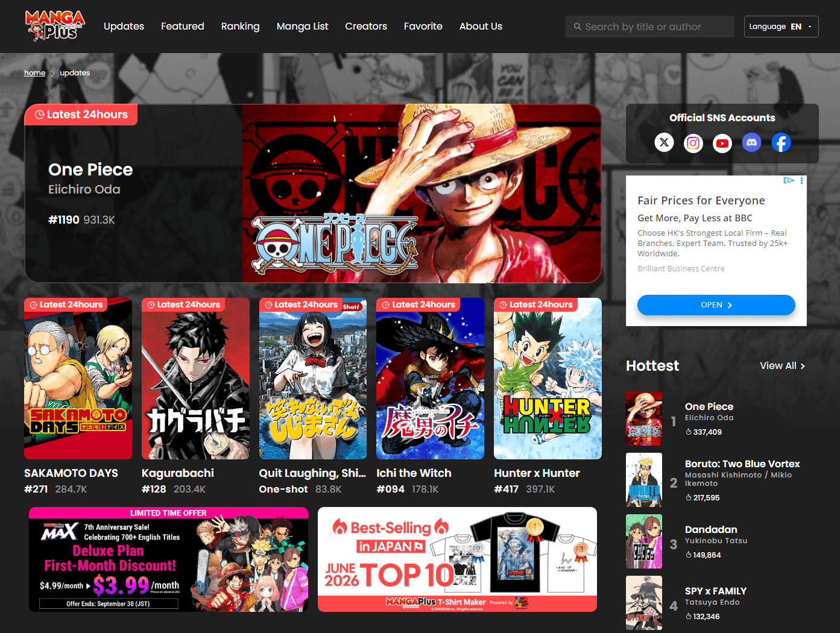Open the Featured menu item
The width and height of the screenshot is (840, 633).
coord(182,27)
